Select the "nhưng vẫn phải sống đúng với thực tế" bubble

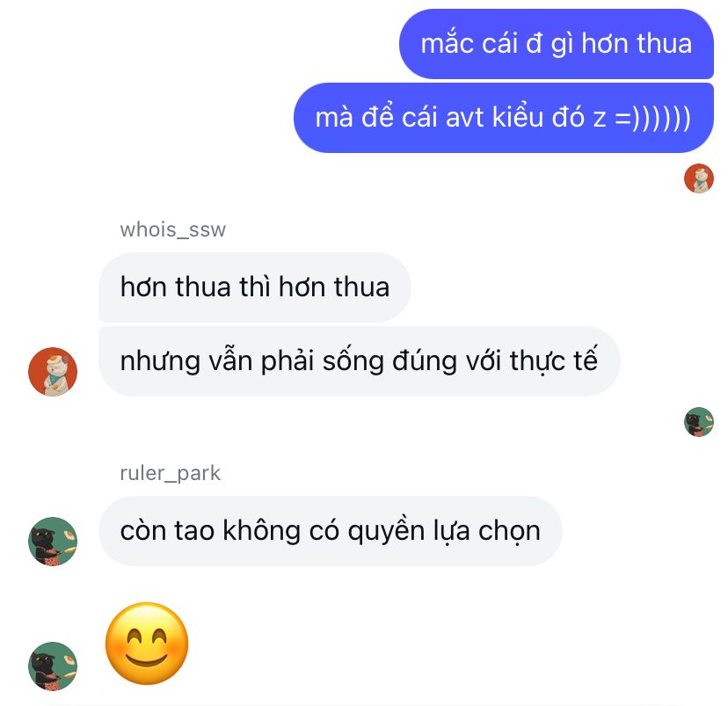point(360,361)
